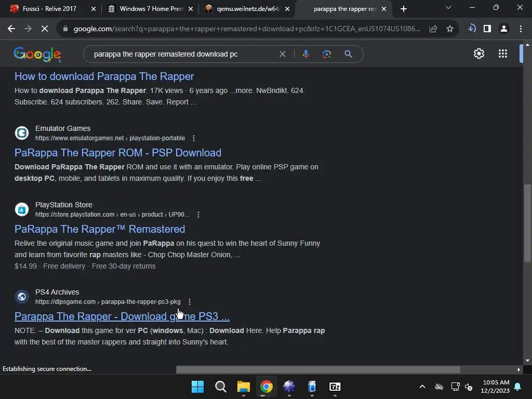Click the scroll right arrow on horizontal scrollbar
The height and width of the screenshot is (399, 532).
click(x=519, y=369)
